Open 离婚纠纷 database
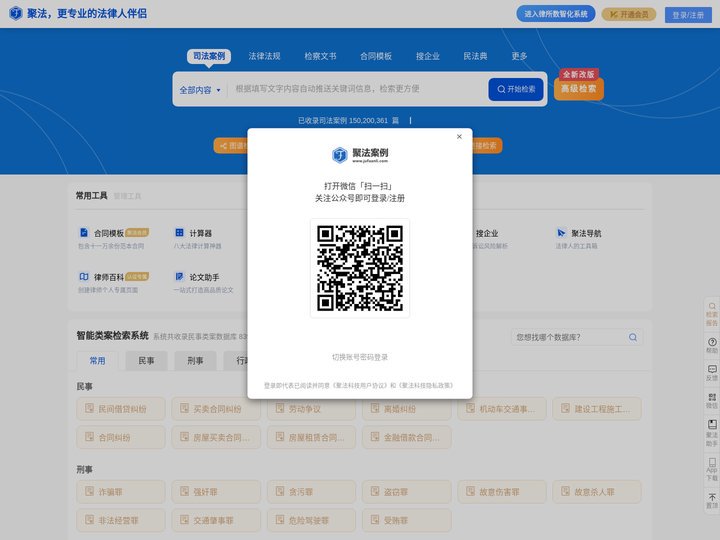The width and height of the screenshot is (720, 540). 406,409
